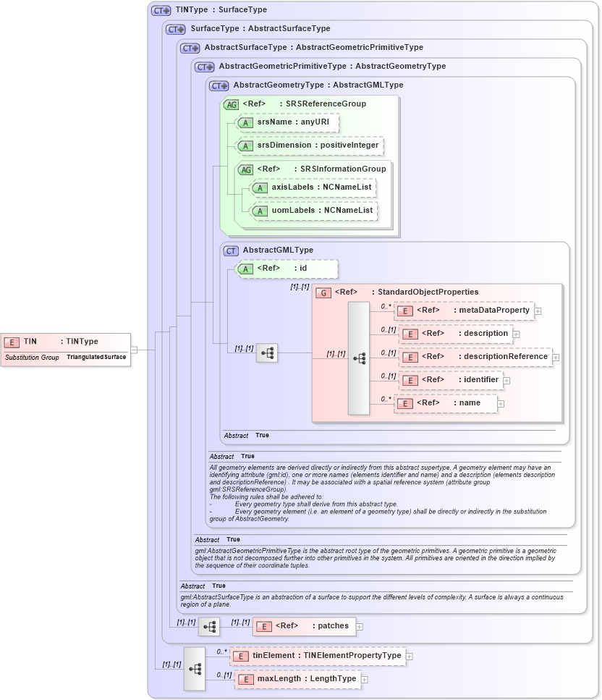Click the E icon of TIN element
The width and height of the screenshot is (602, 700).
tap(12, 342)
